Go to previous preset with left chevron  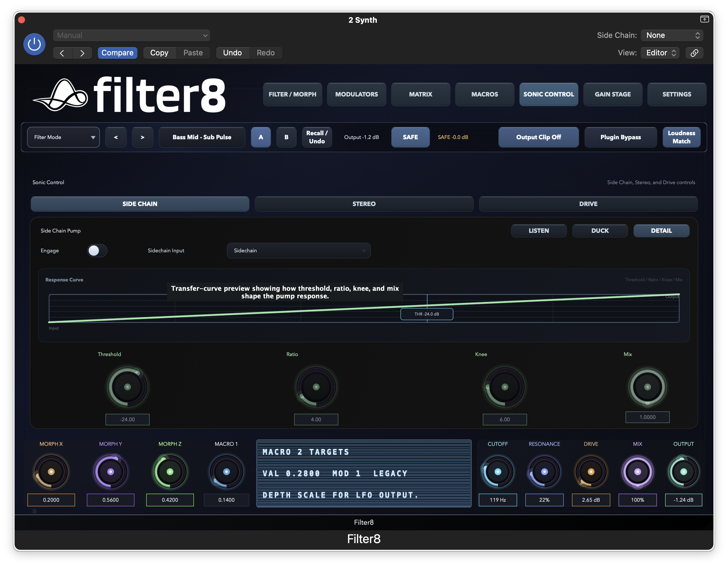coord(62,53)
